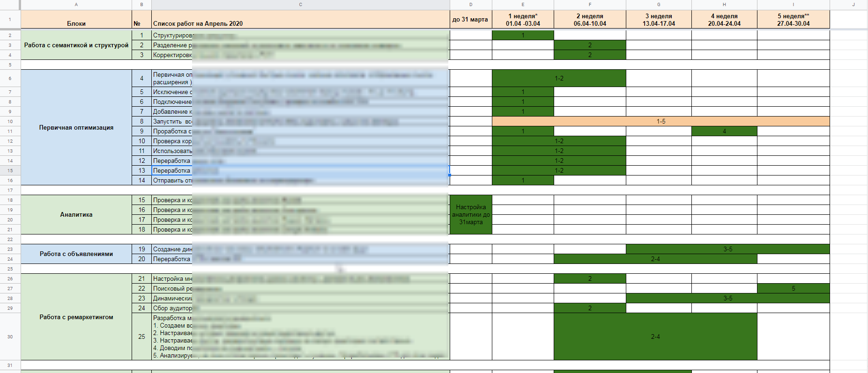The image size is (868, 373).
Task: Click the orange '1-5' schedule bar
Action: [x=660, y=122]
